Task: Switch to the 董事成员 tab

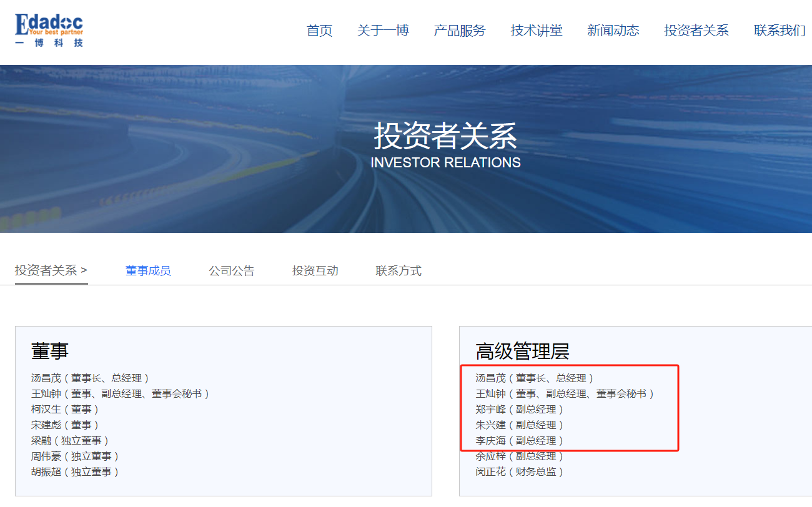Action: click(148, 271)
